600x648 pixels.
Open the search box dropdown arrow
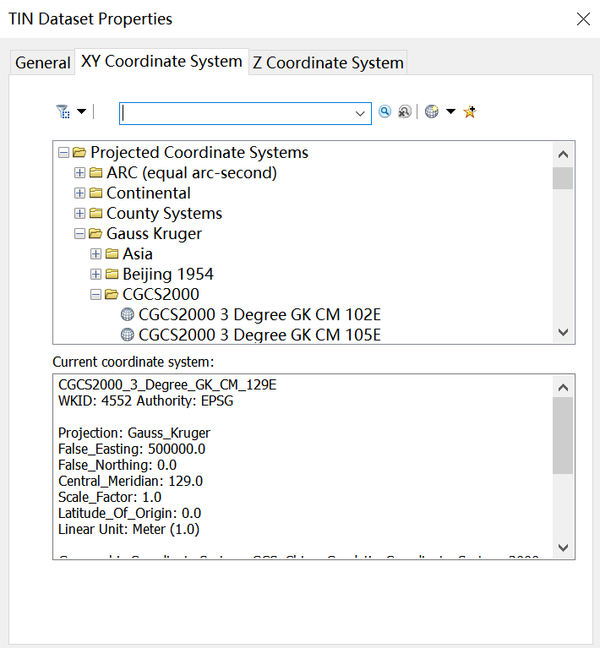361,114
